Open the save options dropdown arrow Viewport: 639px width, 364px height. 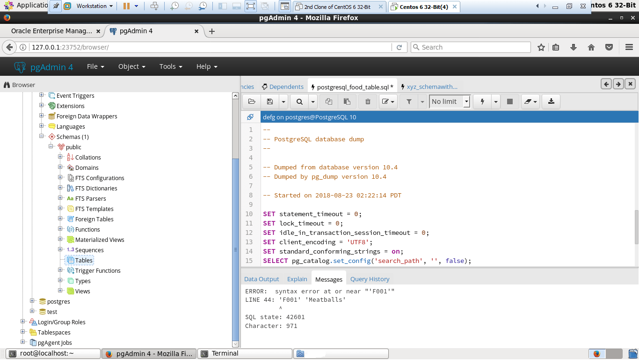(x=283, y=102)
